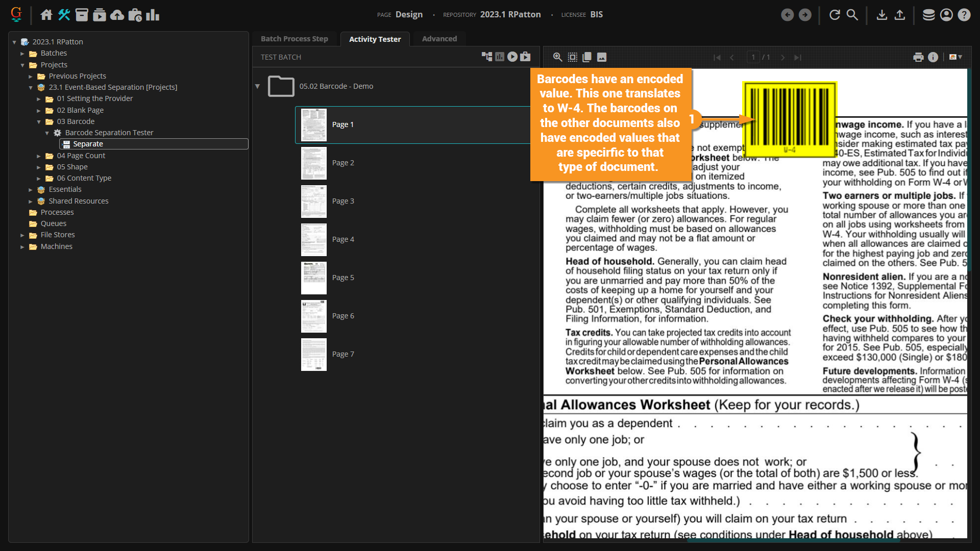Click the refresh icon in top right
The width and height of the screenshot is (980, 551).
pyautogui.click(x=835, y=15)
